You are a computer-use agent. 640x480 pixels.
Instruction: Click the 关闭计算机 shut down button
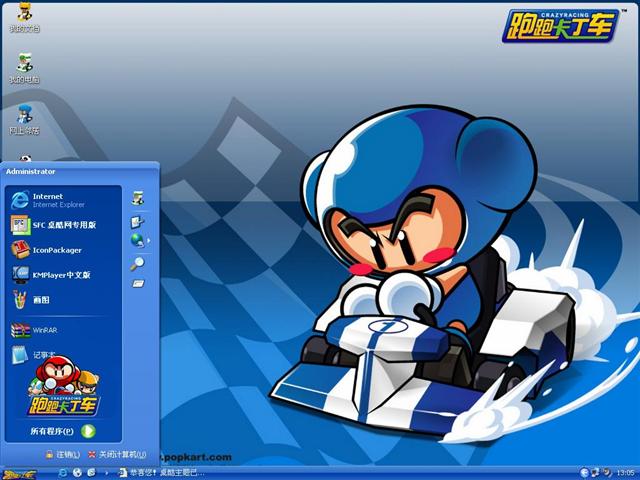[117, 454]
